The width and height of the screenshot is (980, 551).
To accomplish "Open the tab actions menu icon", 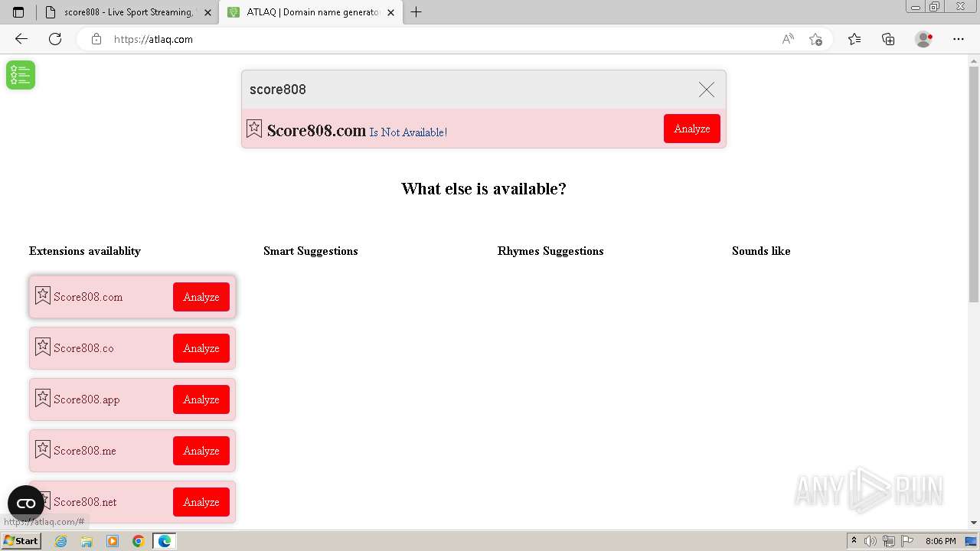I will click(x=18, y=12).
